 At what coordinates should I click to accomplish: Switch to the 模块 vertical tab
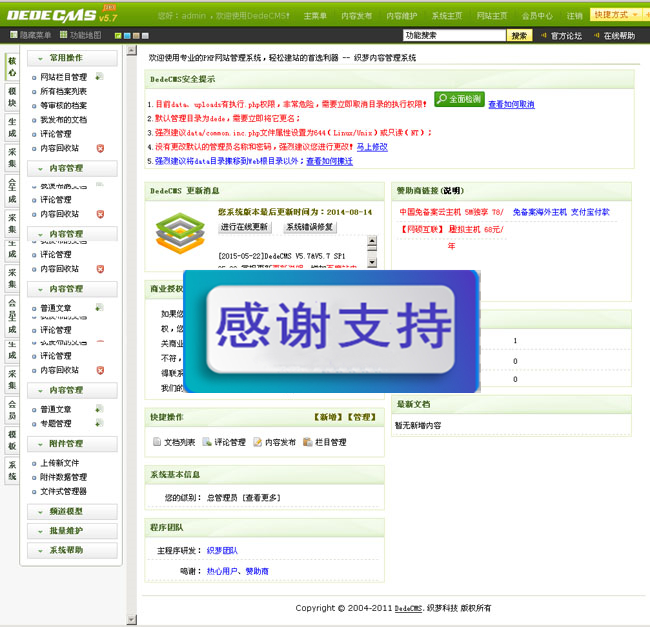12,97
